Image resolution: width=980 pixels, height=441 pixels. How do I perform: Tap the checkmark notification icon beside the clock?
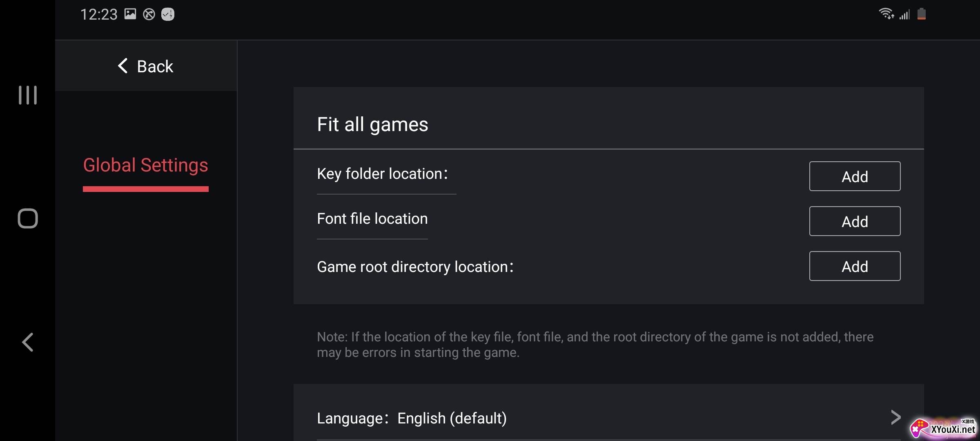(168, 15)
